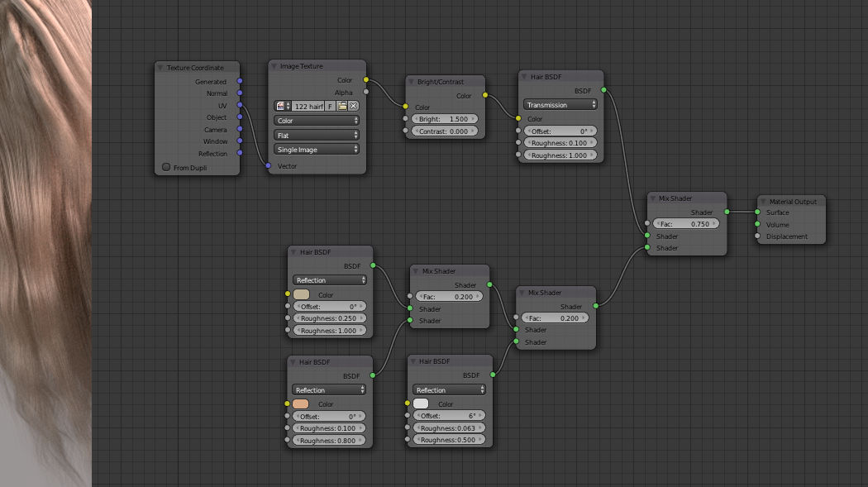Select Hair BSDF title above the Transmission dropdown
Viewport: 868px width, 487px height.
(546, 76)
